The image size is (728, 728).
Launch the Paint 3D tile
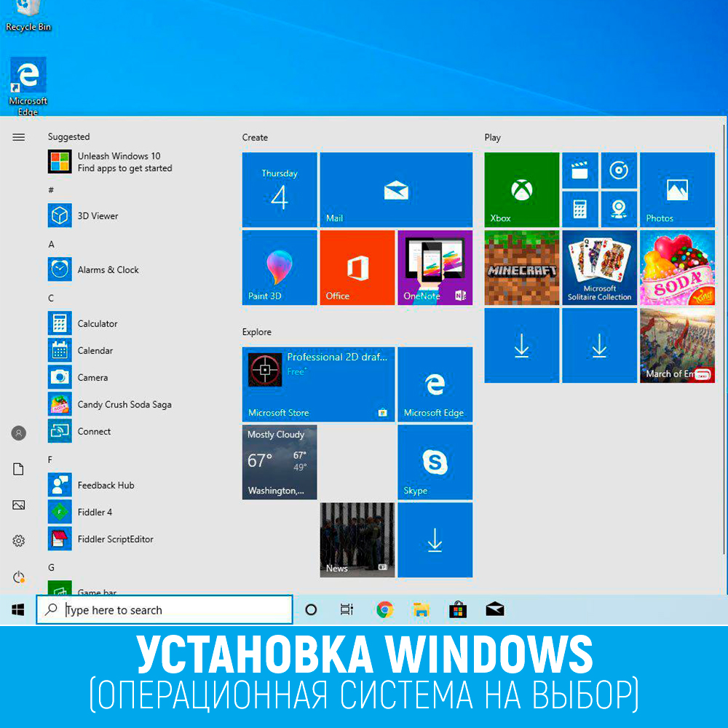[280, 267]
